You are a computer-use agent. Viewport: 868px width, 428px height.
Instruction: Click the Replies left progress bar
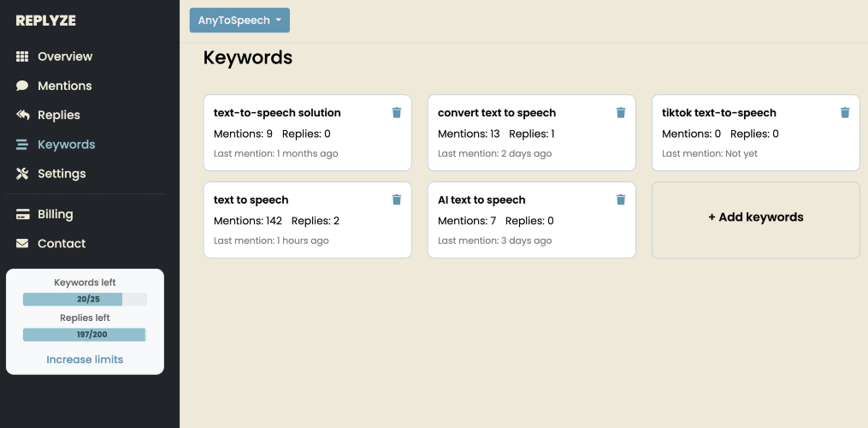85,335
